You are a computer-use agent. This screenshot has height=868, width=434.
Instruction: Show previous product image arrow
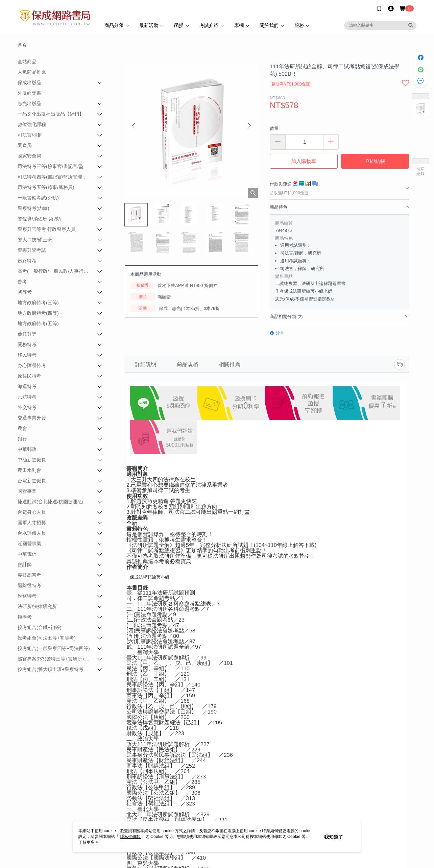click(x=134, y=126)
